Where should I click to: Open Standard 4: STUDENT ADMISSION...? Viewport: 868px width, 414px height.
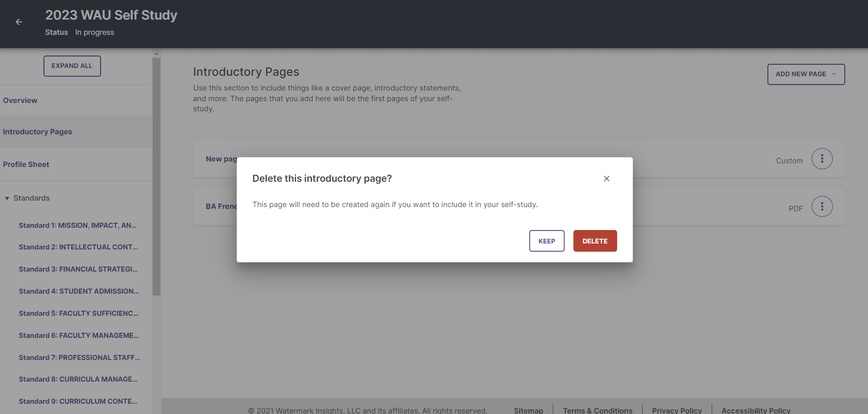click(x=79, y=291)
